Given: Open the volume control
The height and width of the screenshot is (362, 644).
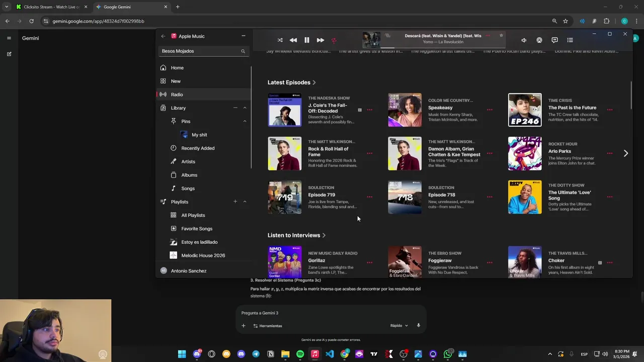Looking at the screenshot, I should click(x=524, y=40).
